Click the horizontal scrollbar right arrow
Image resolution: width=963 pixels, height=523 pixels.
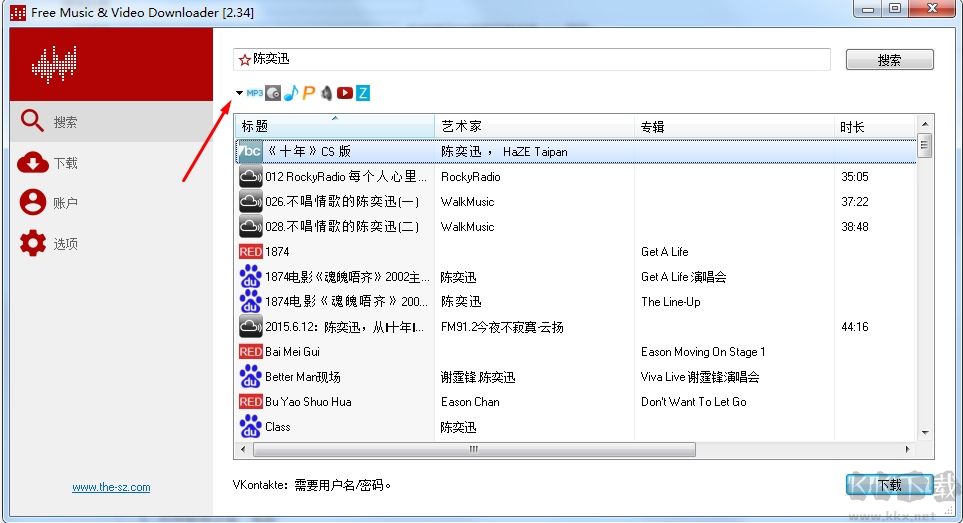click(908, 449)
